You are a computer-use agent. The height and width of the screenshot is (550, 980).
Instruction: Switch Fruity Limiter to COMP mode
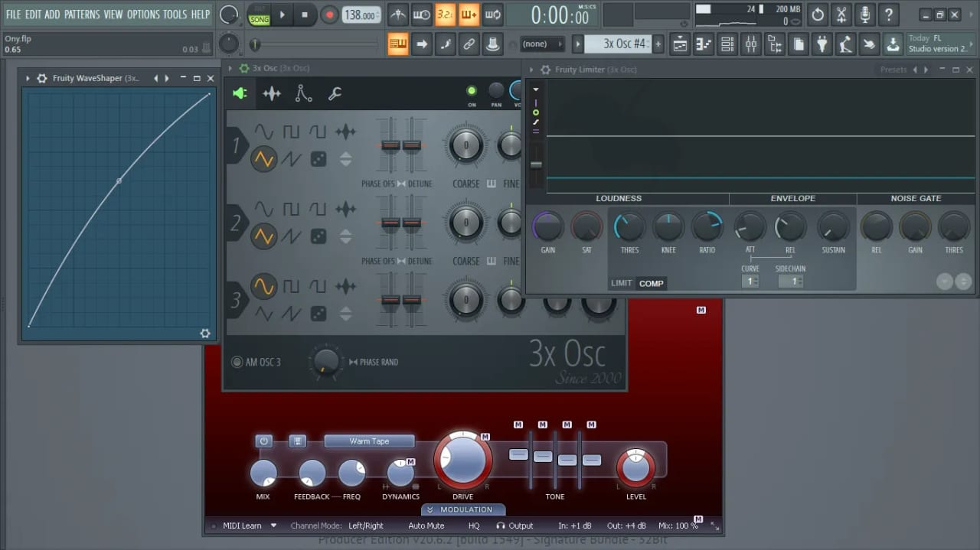pyautogui.click(x=652, y=283)
